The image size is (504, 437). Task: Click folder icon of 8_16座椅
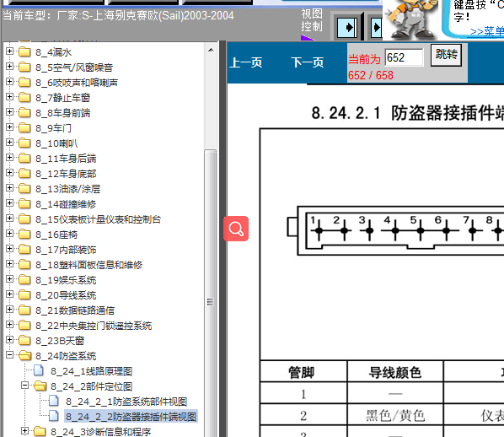(x=24, y=235)
